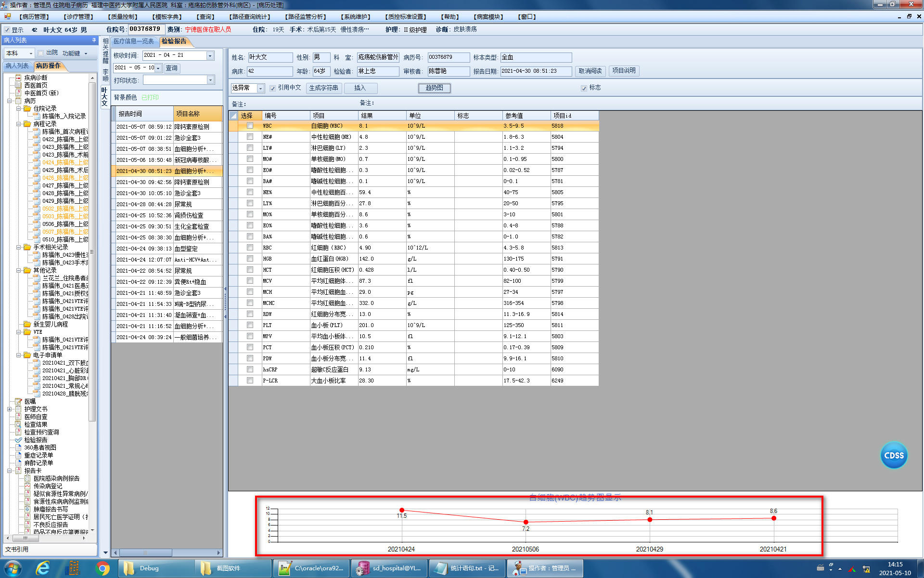This screenshot has height=578, width=924.
Task: Click the 疾病诊断 calendar icon in tree
Action: pos(18,78)
